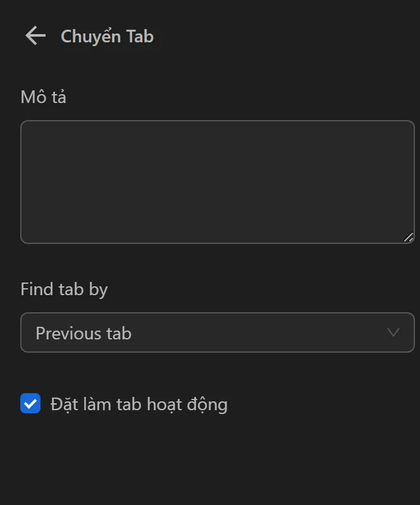
Task: Disable setting the tab as active
Action: point(30,403)
